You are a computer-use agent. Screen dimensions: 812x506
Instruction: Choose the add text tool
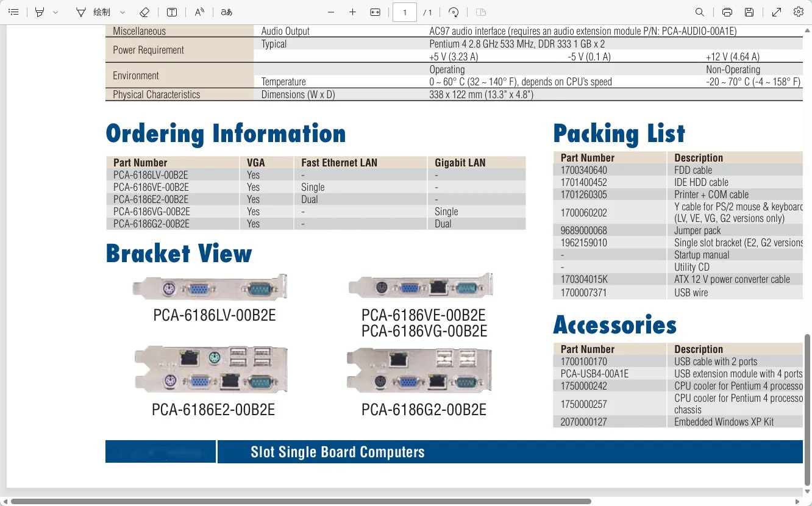[x=173, y=12]
